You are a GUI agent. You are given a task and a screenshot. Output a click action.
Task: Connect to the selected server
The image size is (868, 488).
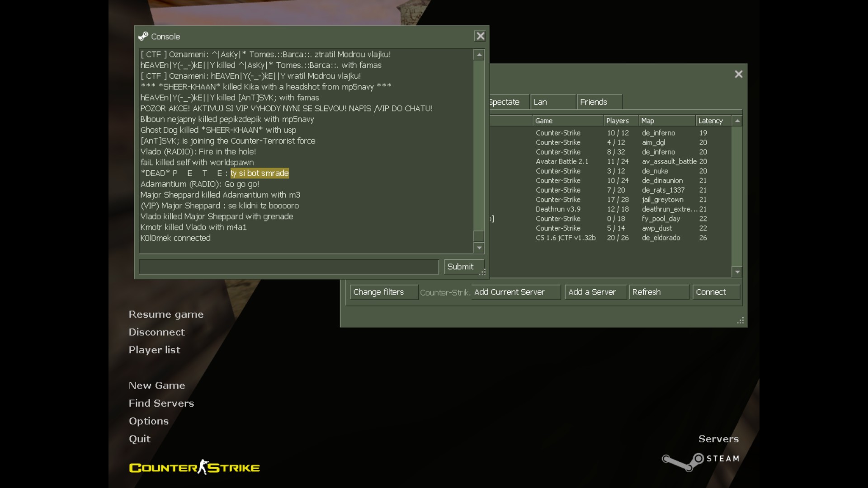(716, 292)
